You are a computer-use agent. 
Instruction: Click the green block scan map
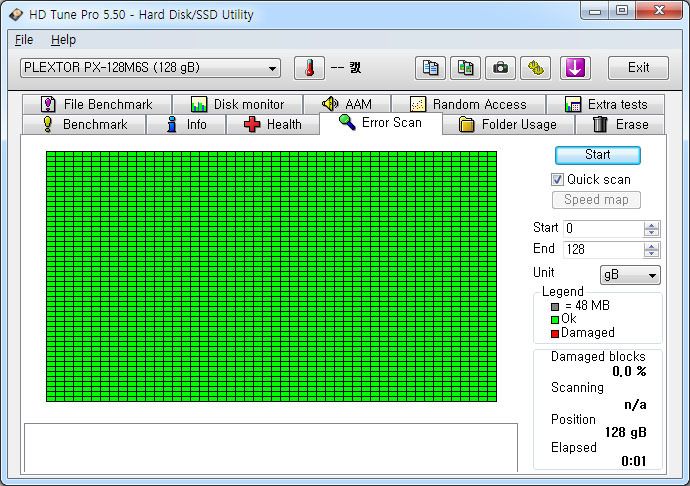tap(272, 276)
